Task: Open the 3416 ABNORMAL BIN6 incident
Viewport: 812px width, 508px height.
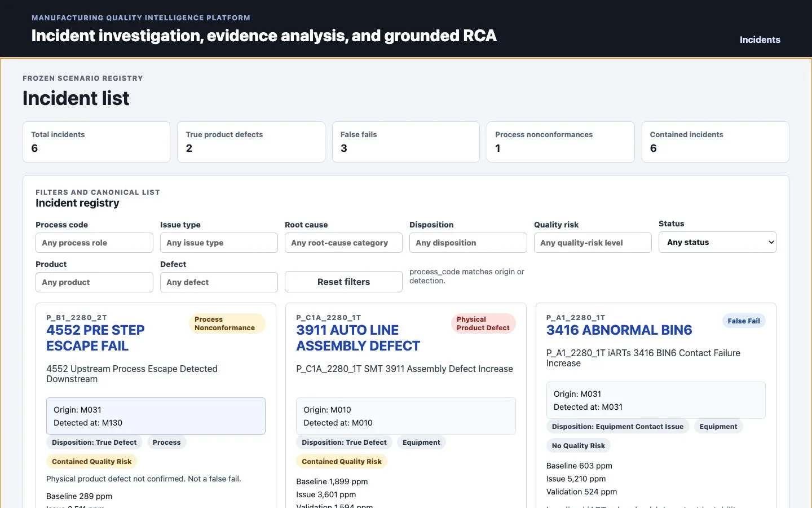Action: [x=619, y=330]
